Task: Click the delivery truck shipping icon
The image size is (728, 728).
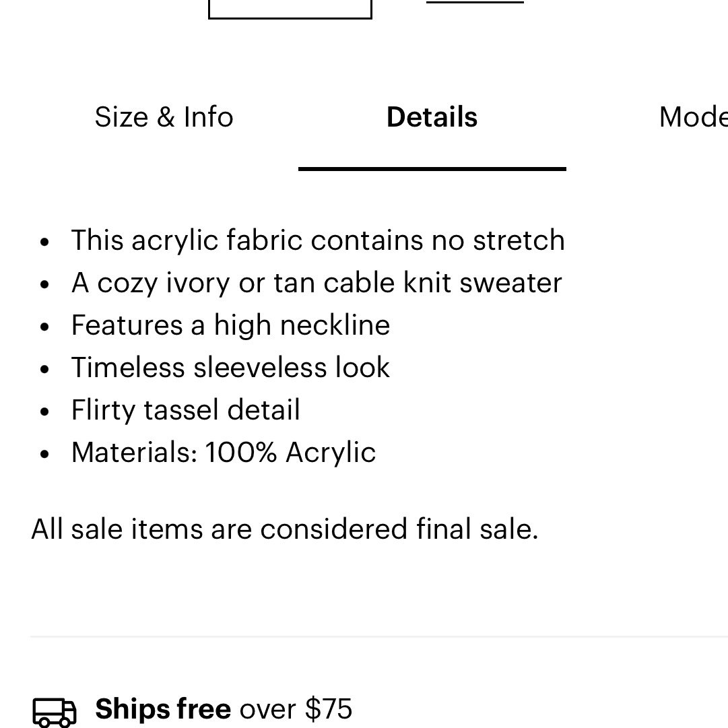Action: tap(55, 711)
